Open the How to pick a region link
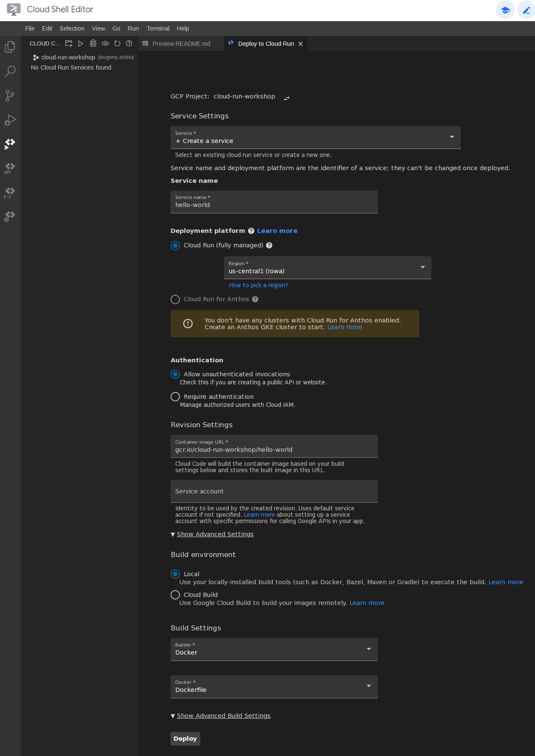Image resolution: width=535 pixels, height=756 pixels. (x=258, y=285)
